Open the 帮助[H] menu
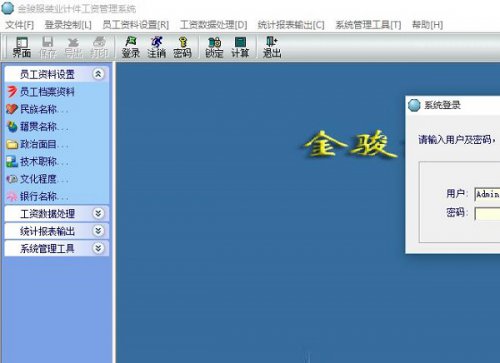The image size is (500, 363). (427, 25)
